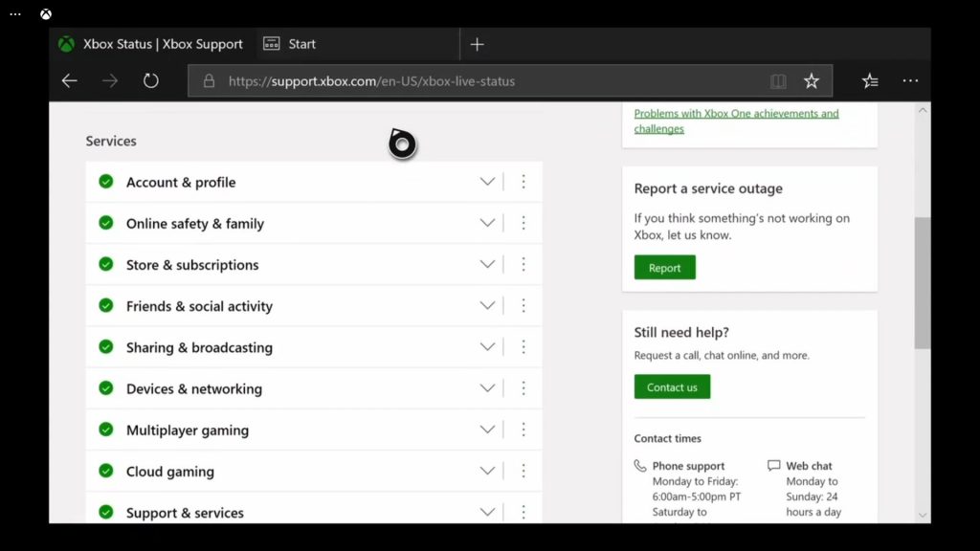Expand the Cloud gaming section
Viewport: 980px width, 551px height.
pos(487,471)
